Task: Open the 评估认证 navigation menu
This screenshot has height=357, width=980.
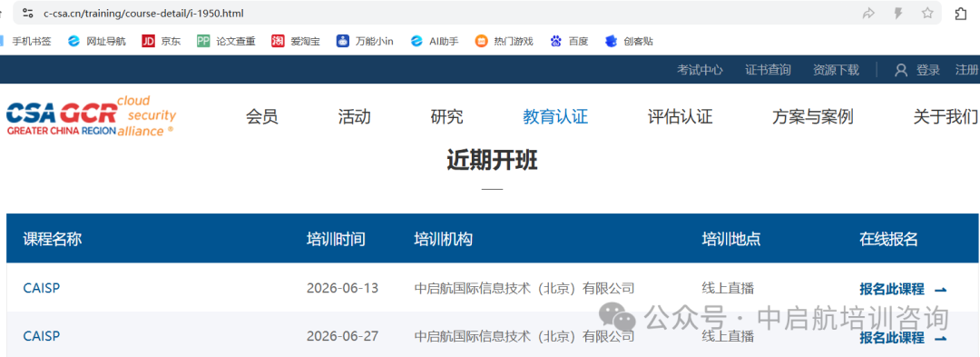Action: coord(680,117)
